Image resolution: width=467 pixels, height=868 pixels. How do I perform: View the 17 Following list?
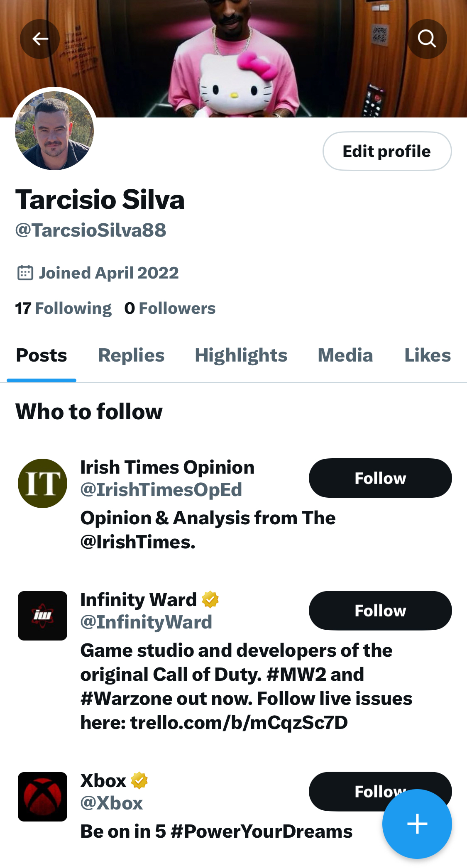[x=64, y=308]
